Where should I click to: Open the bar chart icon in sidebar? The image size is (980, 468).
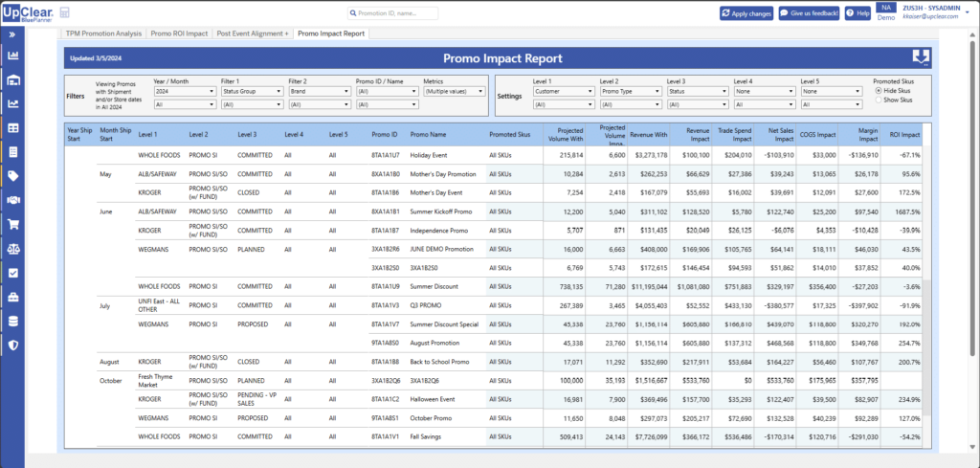(12, 56)
